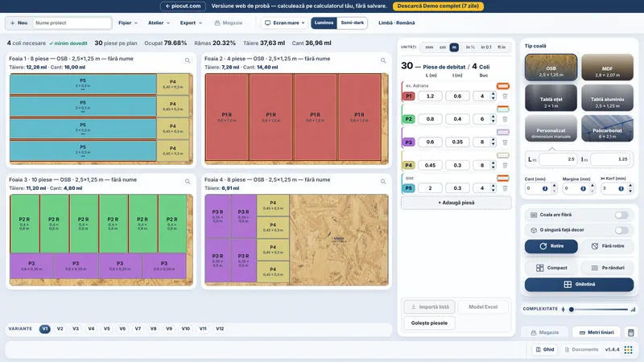Delete piece P2 with trash icon
This screenshot has height=362, width=644.
pos(505,119)
